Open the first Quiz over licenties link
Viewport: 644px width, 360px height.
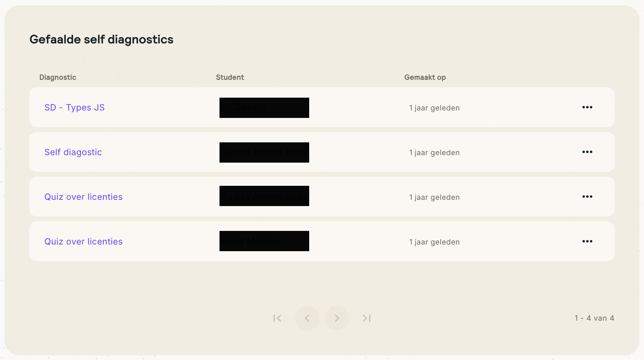(83, 197)
